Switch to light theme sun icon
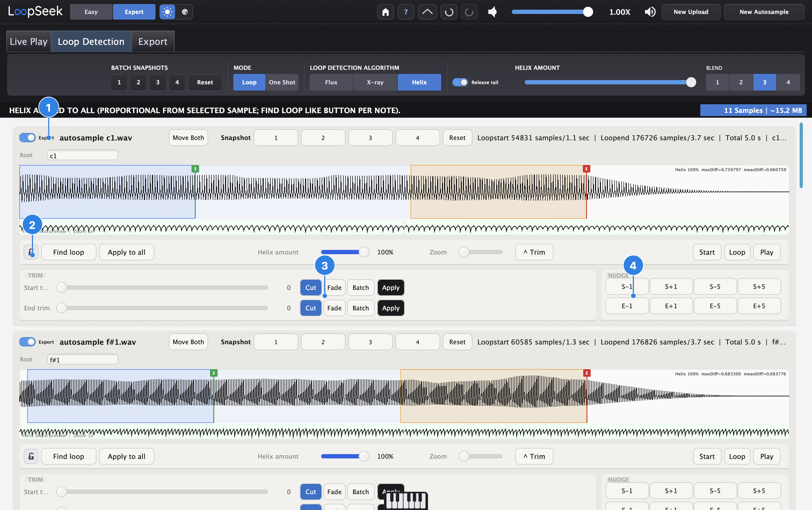Viewport: 812px width, 510px height. click(167, 12)
